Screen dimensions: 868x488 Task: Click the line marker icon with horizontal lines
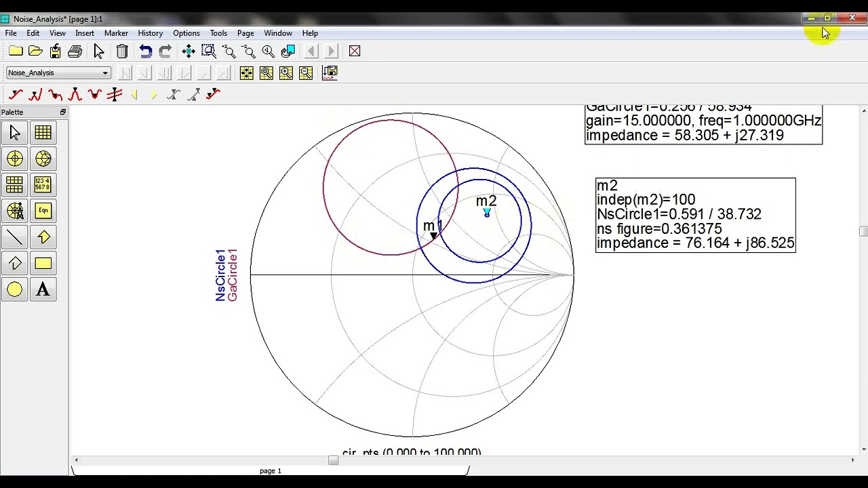(x=115, y=94)
